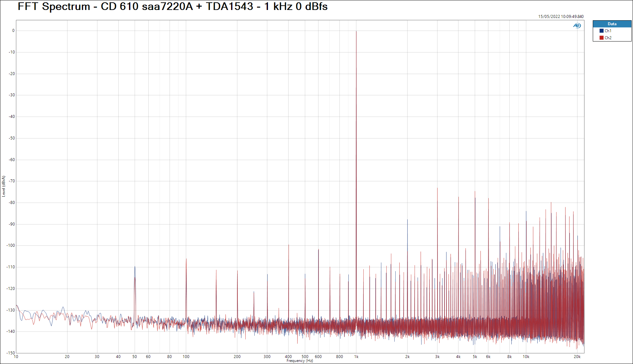The width and height of the screenshot is (633, 364).
Task: Click the 1k tick label on the frequency axis
Action: (x=356, y=357)
